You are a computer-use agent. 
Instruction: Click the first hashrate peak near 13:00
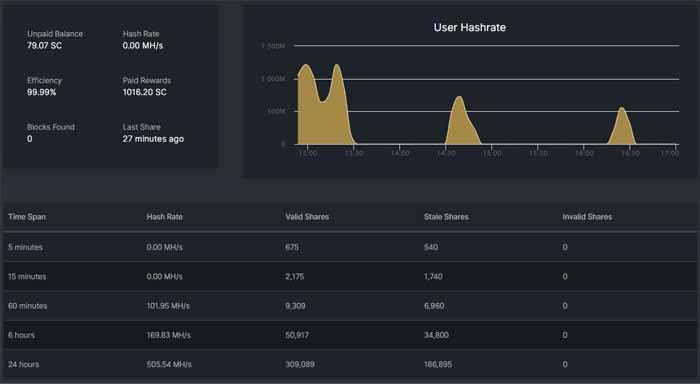(x=306, y=67)
